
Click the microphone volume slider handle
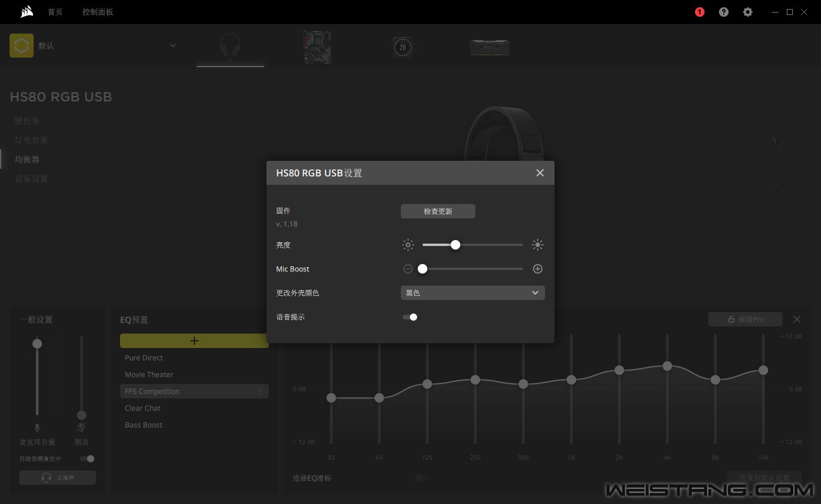pos(37,344)
